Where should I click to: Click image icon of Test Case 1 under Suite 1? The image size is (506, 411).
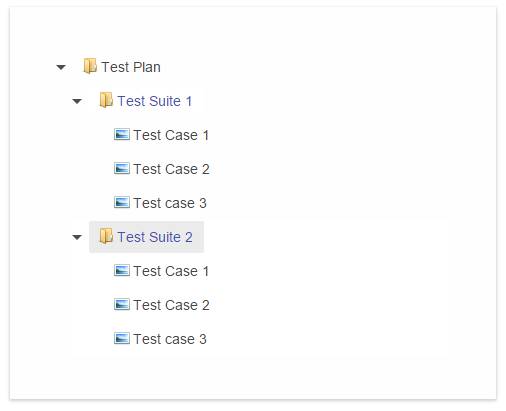[x=122, y=134]
